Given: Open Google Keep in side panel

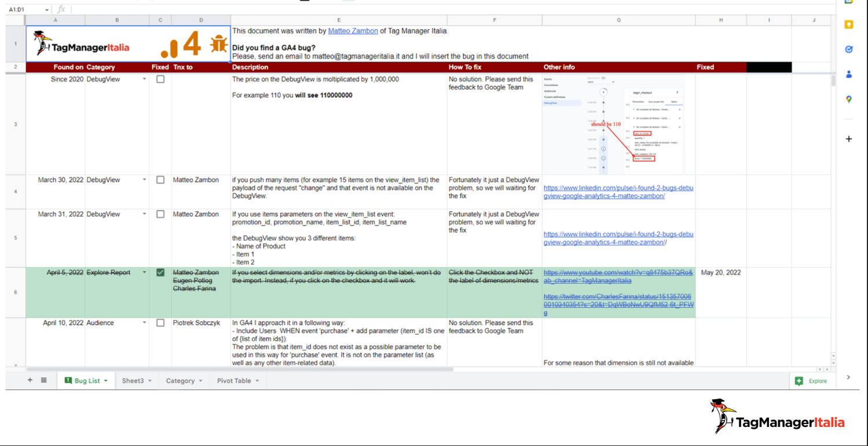Looking at the screenshot, I should [x=849, y=25].
